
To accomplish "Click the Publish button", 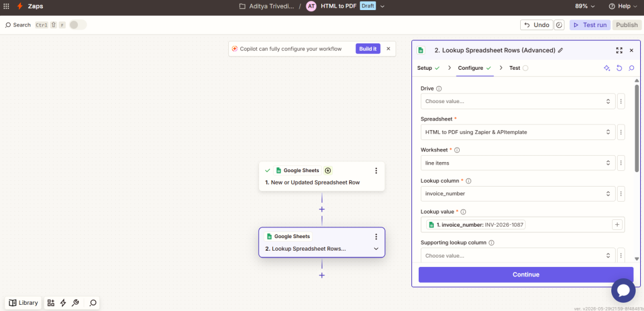I will 627,25.
